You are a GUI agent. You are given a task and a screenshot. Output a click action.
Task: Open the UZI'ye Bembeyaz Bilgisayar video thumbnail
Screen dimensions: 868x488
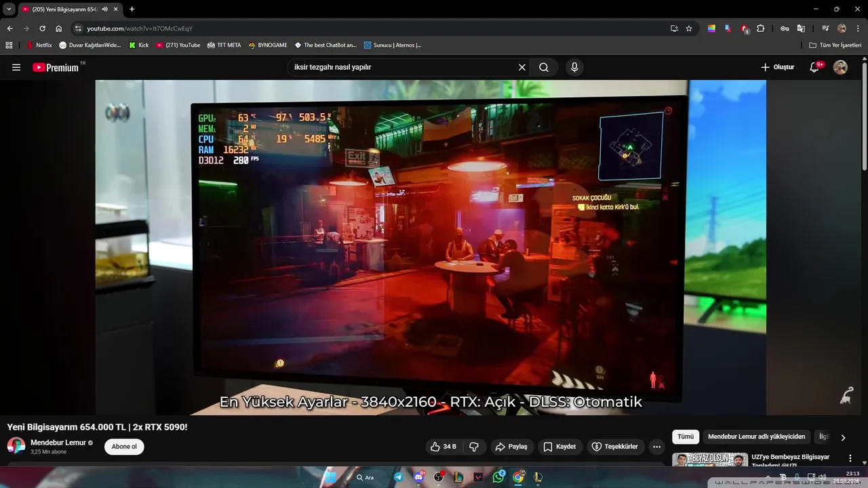tap(709, 460)
